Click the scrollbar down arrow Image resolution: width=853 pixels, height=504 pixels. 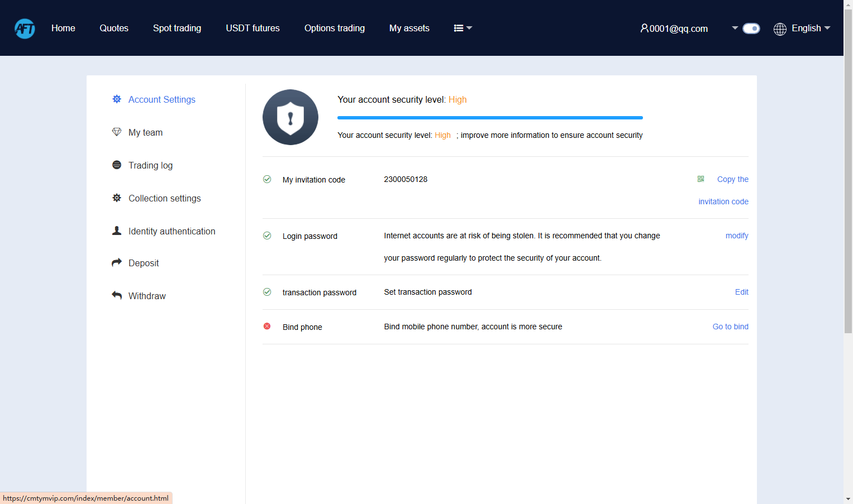(848, 499)
